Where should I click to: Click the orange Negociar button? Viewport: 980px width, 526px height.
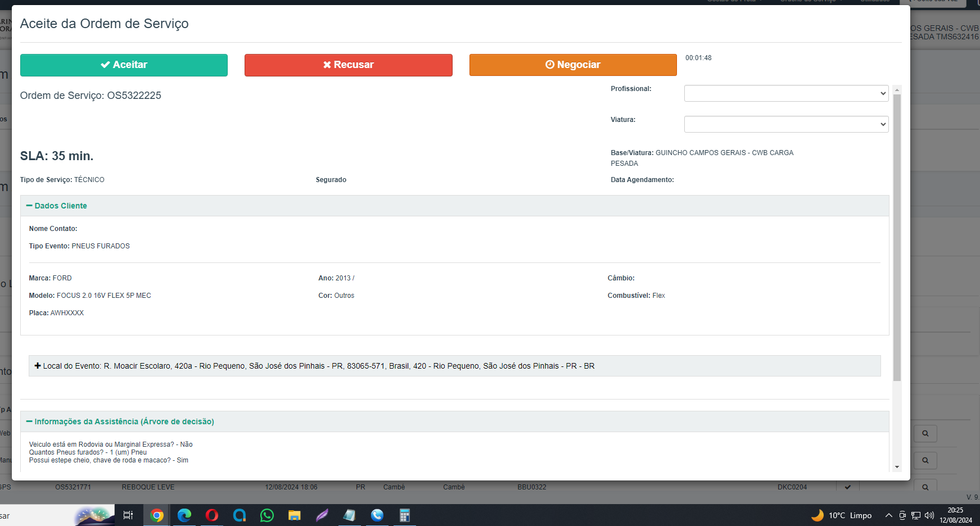point(572,65)
